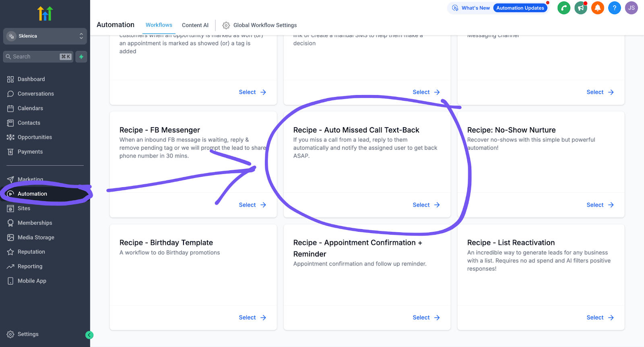Click the HighLevel arrows logo

pos(45,13)
